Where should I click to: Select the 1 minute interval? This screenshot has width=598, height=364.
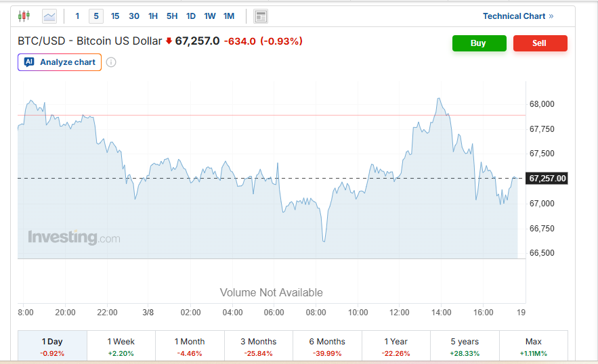[x=77, y=16]
